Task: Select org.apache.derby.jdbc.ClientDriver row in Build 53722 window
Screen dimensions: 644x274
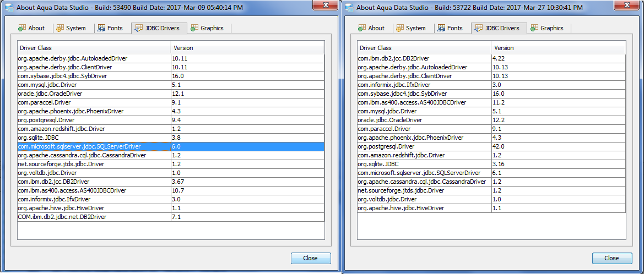Action: point(491,76)
